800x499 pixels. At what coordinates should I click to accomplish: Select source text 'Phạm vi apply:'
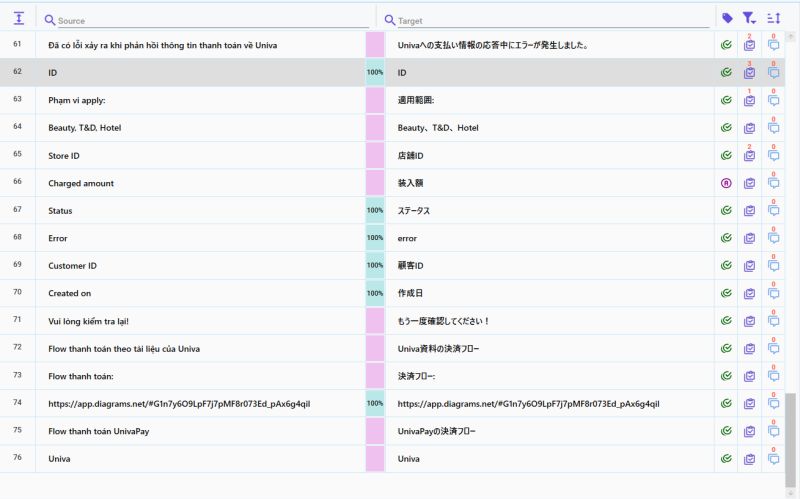(x=77, y=100)
